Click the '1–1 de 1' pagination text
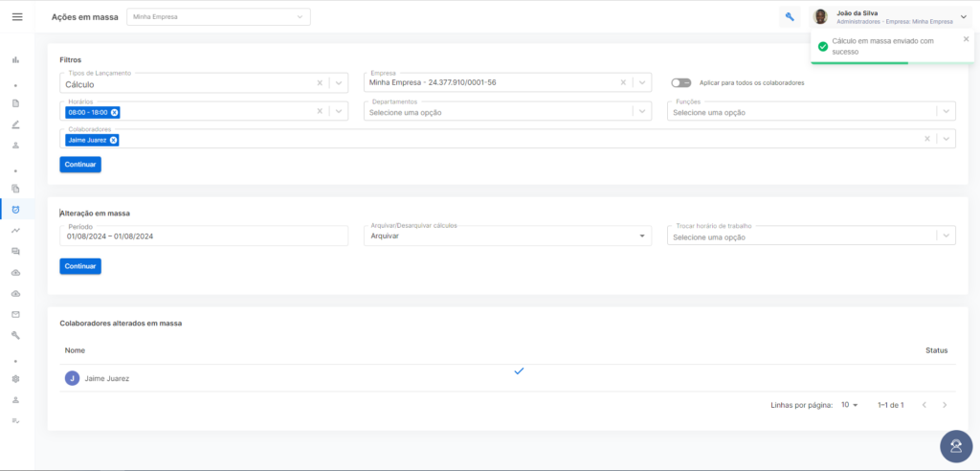Screen dimensions: 980x471 tap(891, 405)
